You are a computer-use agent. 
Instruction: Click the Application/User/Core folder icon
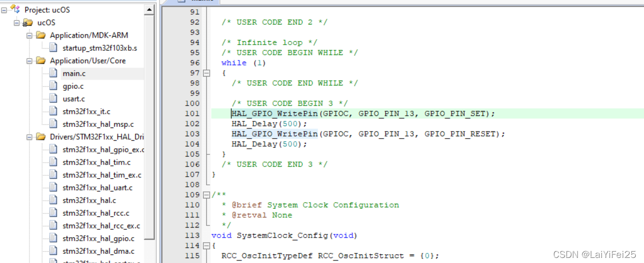(x=41, y=60)
